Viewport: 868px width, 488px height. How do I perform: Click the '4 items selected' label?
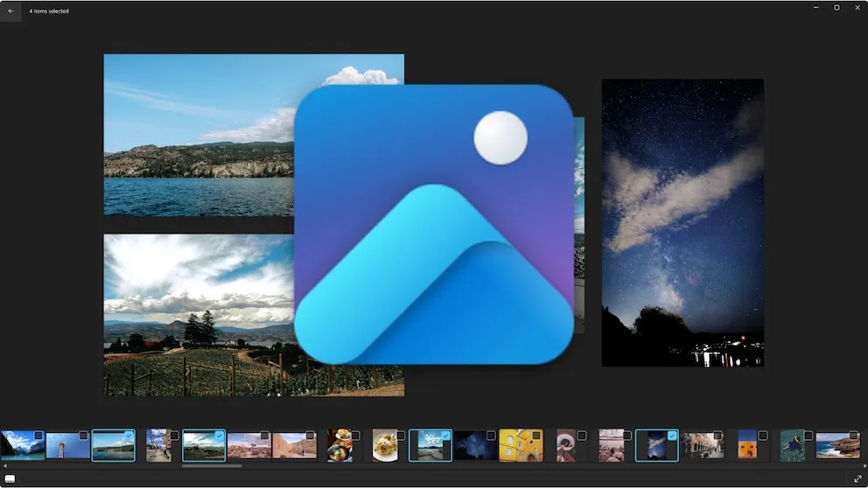49,11
